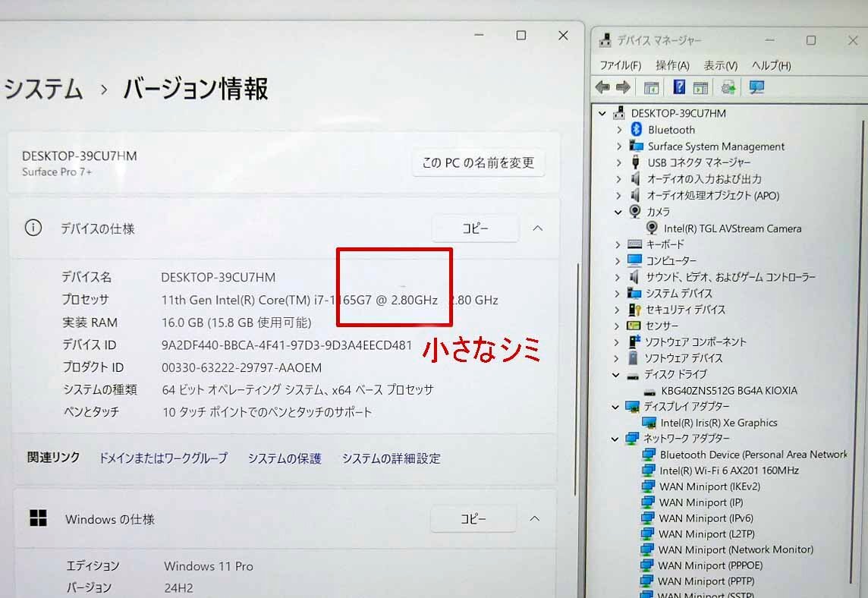Click the settings page vertical scrollbar
The image size is (868, 598).
click(577, 379)
